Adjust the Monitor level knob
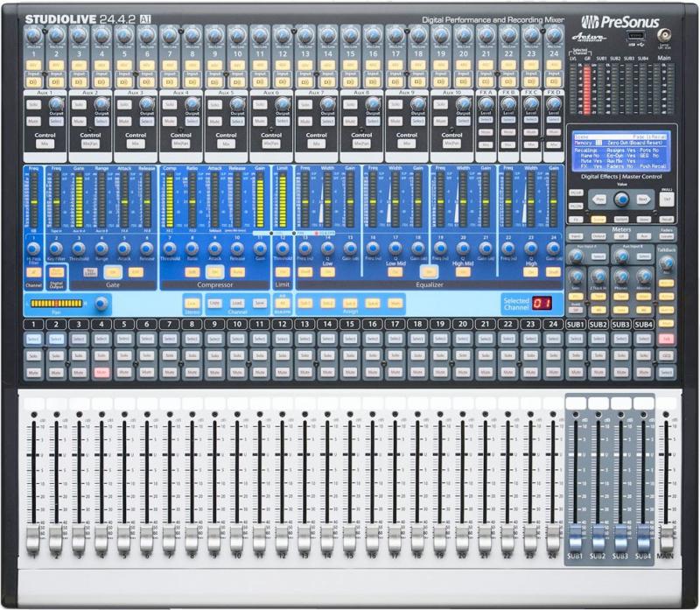The height and width of the screenshot is (610, 700). (644, 277)
